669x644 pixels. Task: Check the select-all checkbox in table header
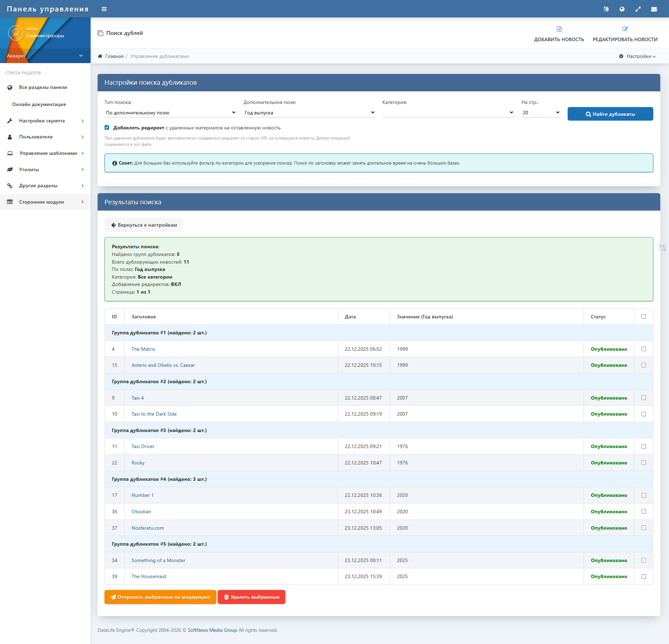tap(644, 317)
